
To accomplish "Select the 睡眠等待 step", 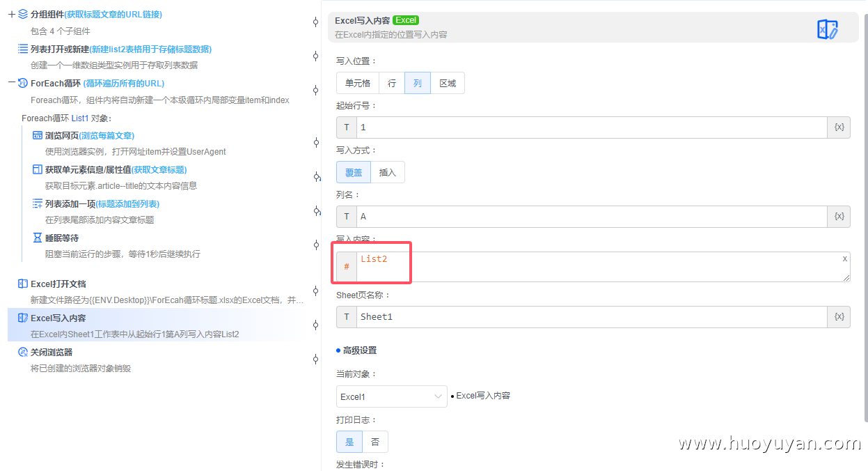I will click(167, 245).
